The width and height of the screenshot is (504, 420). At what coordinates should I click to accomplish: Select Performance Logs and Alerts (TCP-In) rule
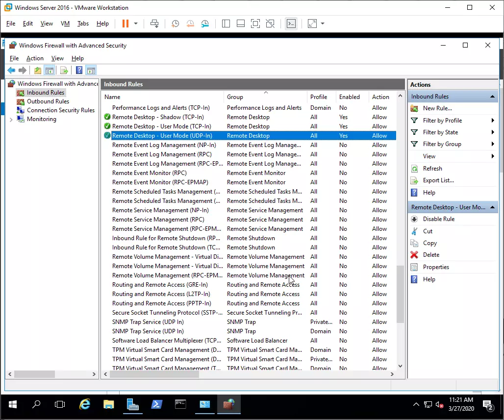[x=250, y=108]
